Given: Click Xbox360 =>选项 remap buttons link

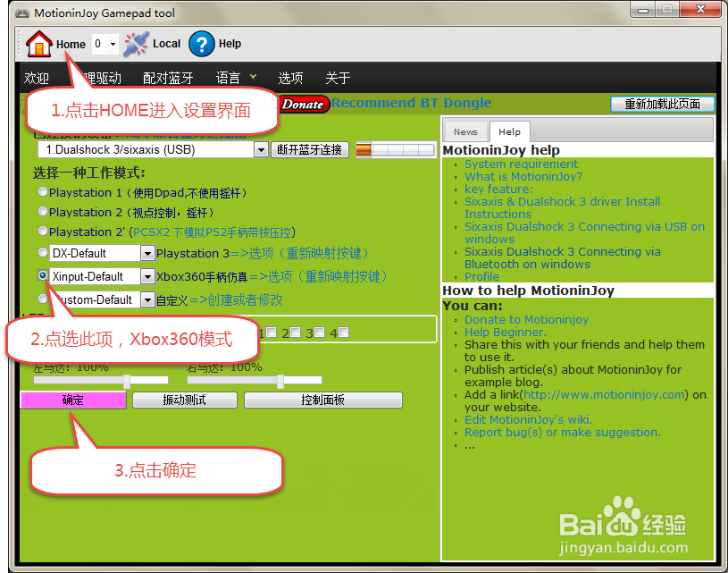Looking at the screenshot, I should click(319, 276).
